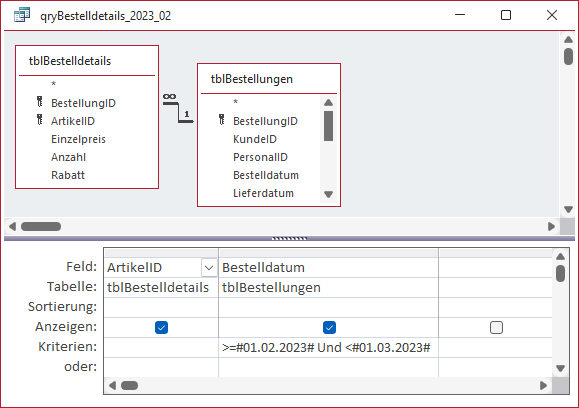Click the key icon beside BestellungID in tblBestellungen
579x408 pixels.
coord(222,120)
